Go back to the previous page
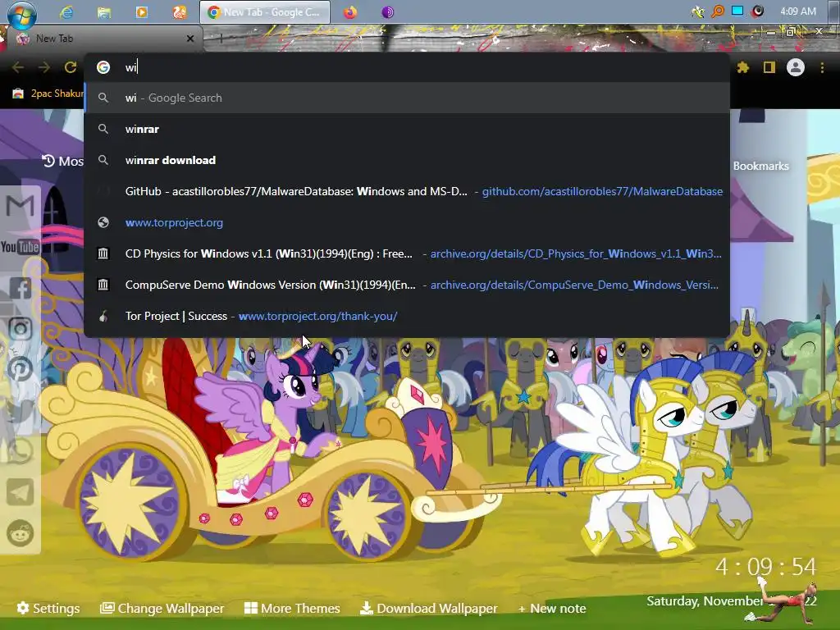This screenshot has height=630, width=840. 18,67
